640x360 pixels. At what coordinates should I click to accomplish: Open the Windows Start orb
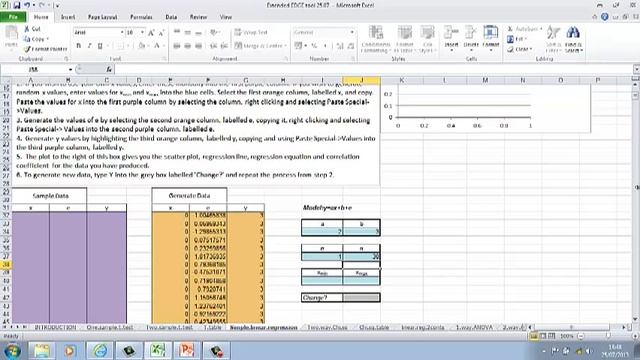click(12, 351)
